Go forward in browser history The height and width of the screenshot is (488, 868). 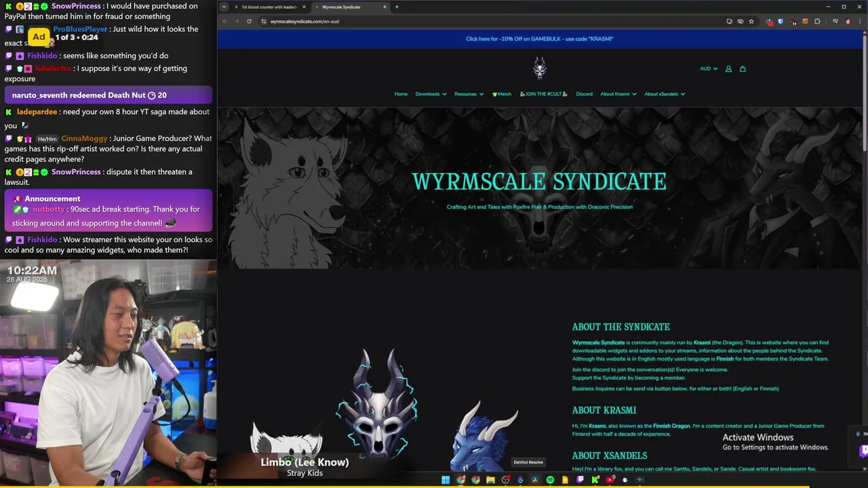pos(237,21)
